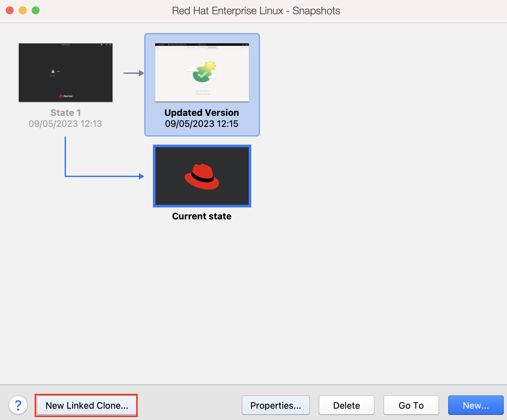Viewport: 507px width, 420px height.
Task: Create a New Linked Clone
Action: point(87,405)
